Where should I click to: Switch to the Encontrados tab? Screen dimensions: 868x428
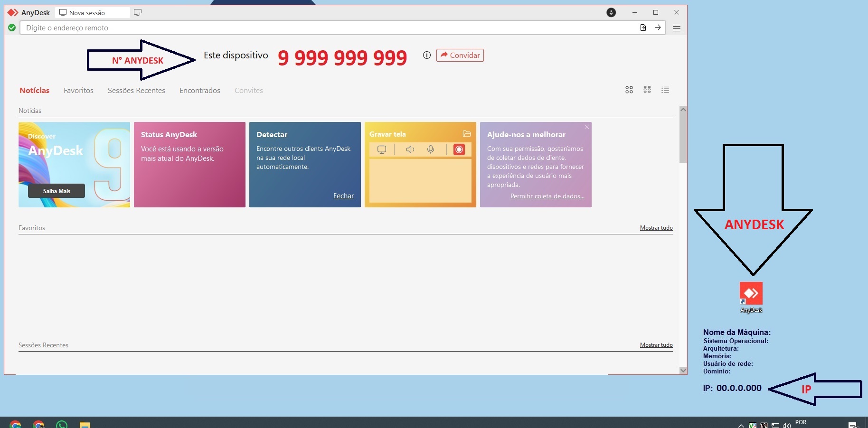tap(200, 90)
